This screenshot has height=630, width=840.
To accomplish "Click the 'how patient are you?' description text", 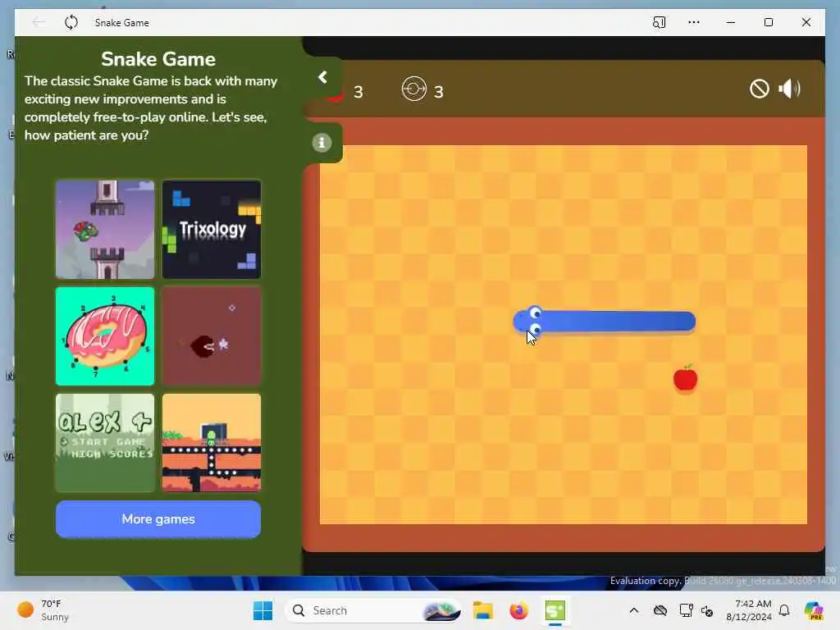I will tap(87, 135).
